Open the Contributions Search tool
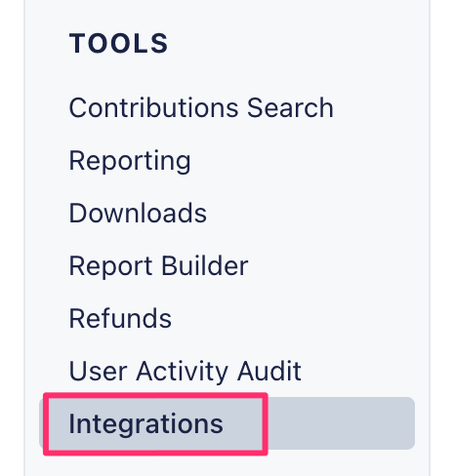The image size is (455, 476). [201, 108]
